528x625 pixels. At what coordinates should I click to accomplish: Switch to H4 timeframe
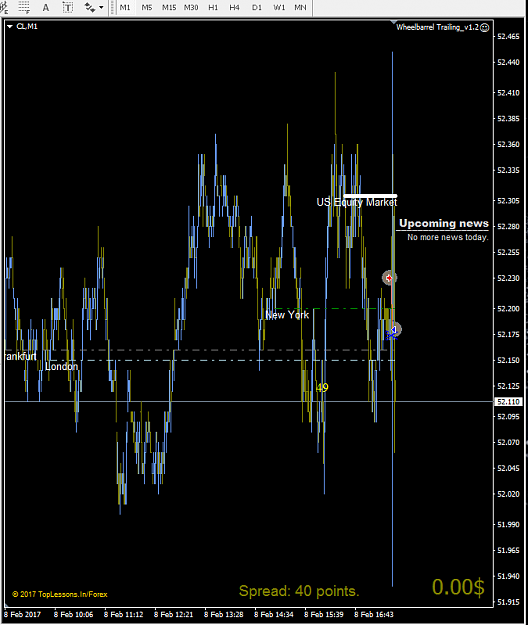point(235,7)
